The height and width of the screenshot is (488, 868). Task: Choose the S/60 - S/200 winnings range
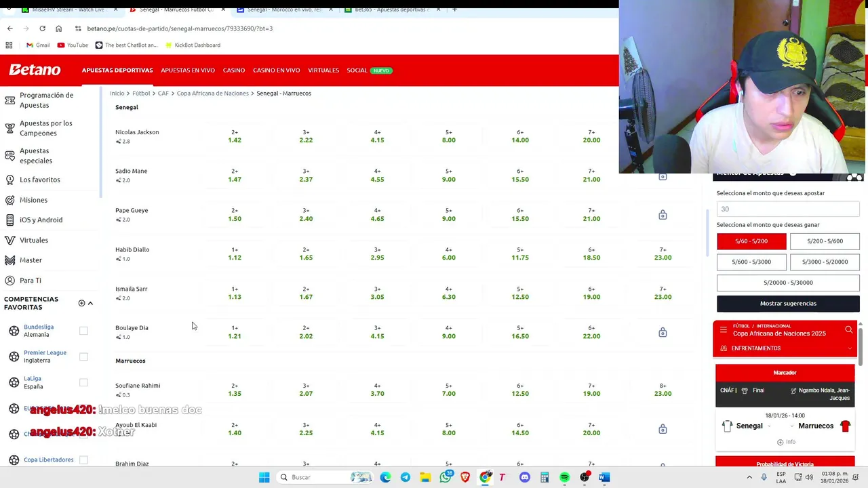[751, 241]
